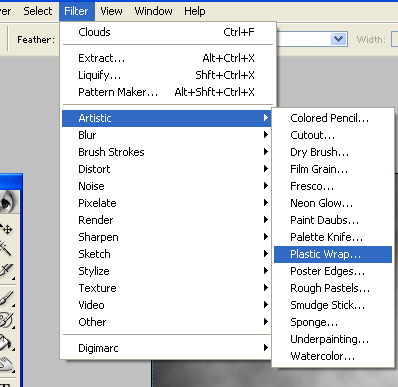The image size is (398, 387).
Task: Open the options bar dropdown arrow
Action: [x=339, y=39]
